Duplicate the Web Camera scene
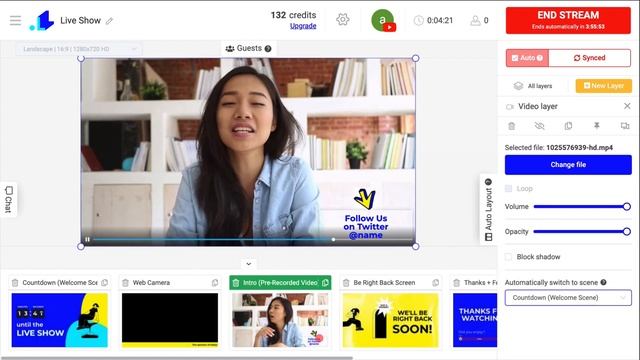Screen dimensions: 640x360 pyautogui.click(x=215, y=282)
